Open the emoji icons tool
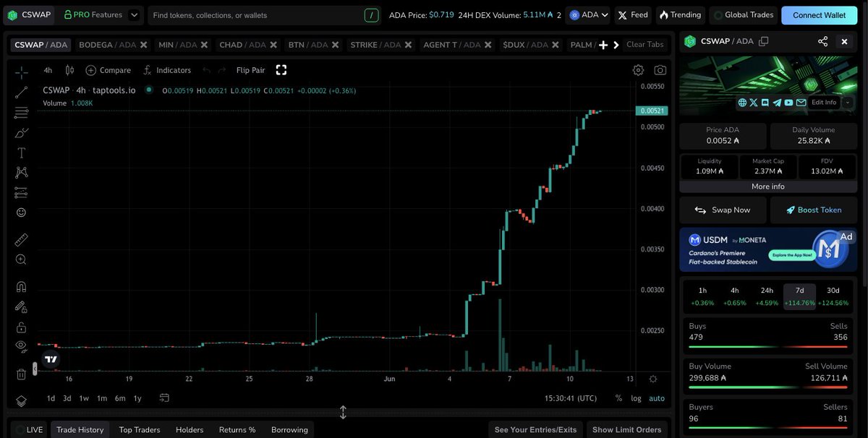Screen dimensions: 868x438 [21, 212]
